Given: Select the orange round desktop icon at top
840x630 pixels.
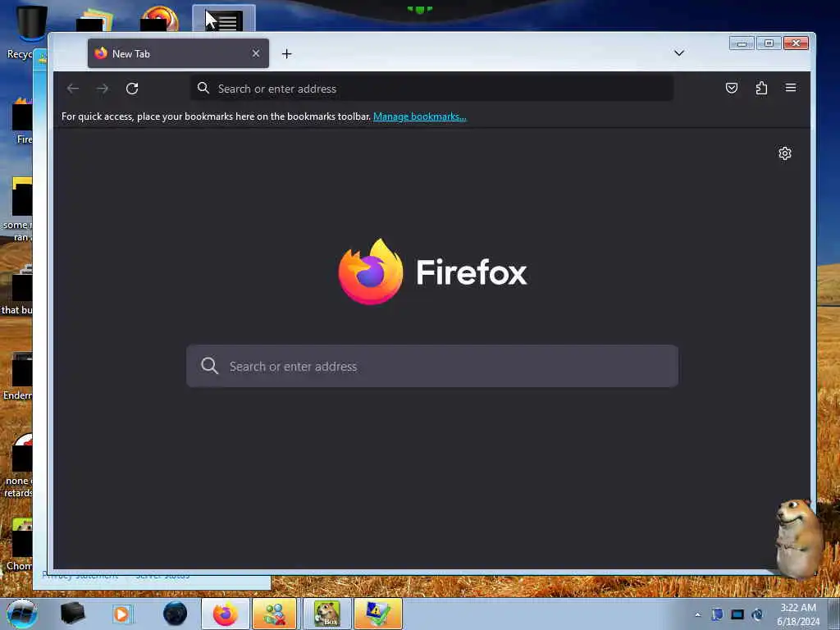Looking at the screenshot, I should 159,19.
